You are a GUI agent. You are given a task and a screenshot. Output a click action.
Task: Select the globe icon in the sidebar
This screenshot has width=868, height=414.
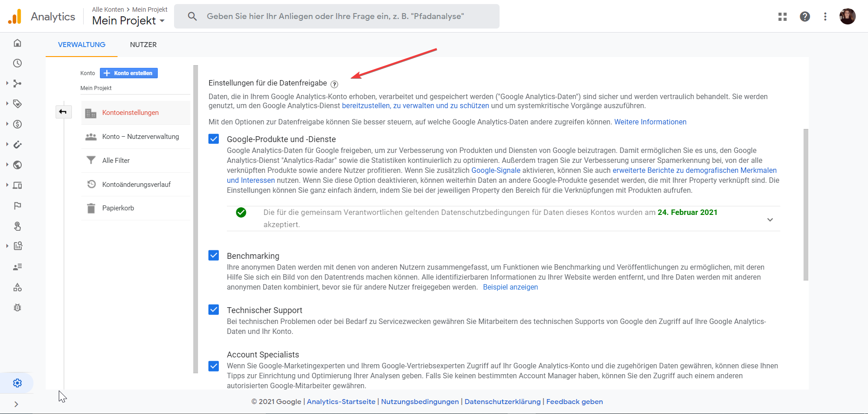click(x=17, y=165)
